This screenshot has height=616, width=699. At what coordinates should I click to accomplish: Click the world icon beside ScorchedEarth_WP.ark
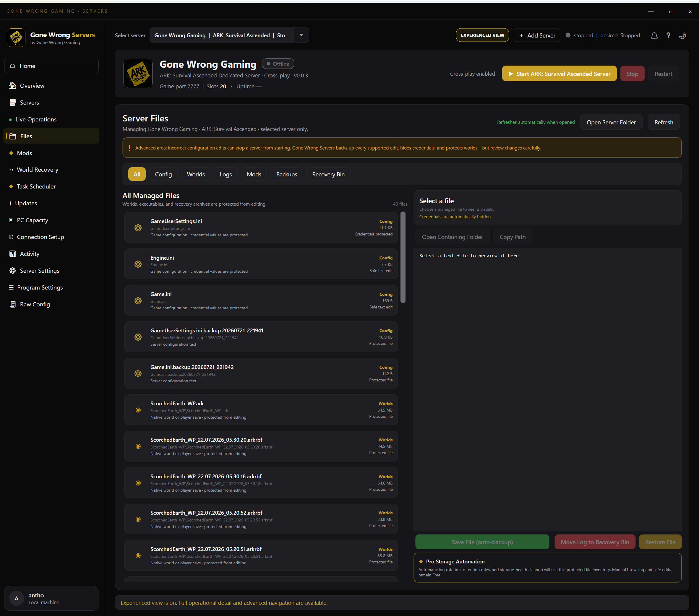[138, 410]
